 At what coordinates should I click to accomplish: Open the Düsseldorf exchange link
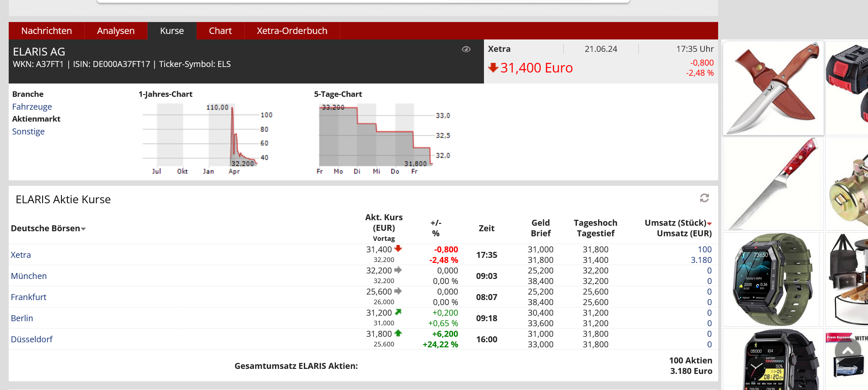[32, 339]
